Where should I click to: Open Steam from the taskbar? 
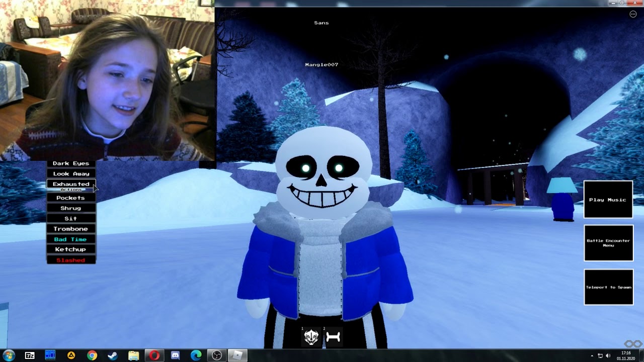point(113,355)
